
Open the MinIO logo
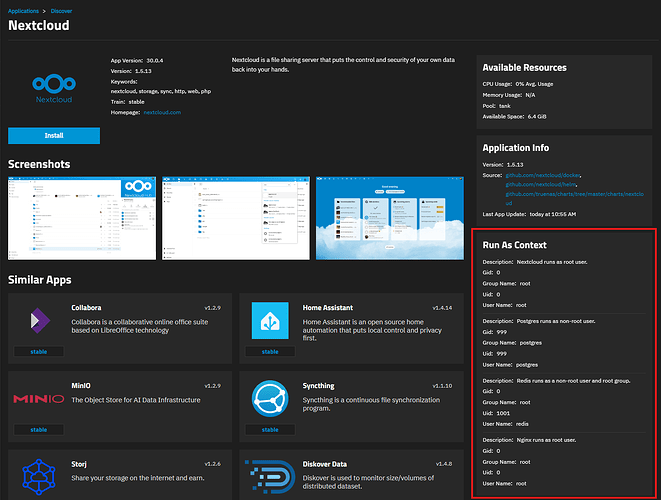click(38, 398)
